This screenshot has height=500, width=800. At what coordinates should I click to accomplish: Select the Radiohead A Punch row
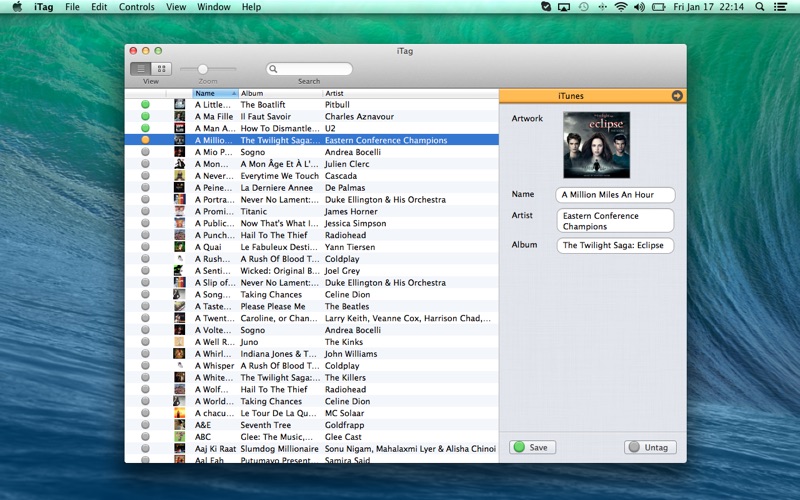click(x=312, y=235)
